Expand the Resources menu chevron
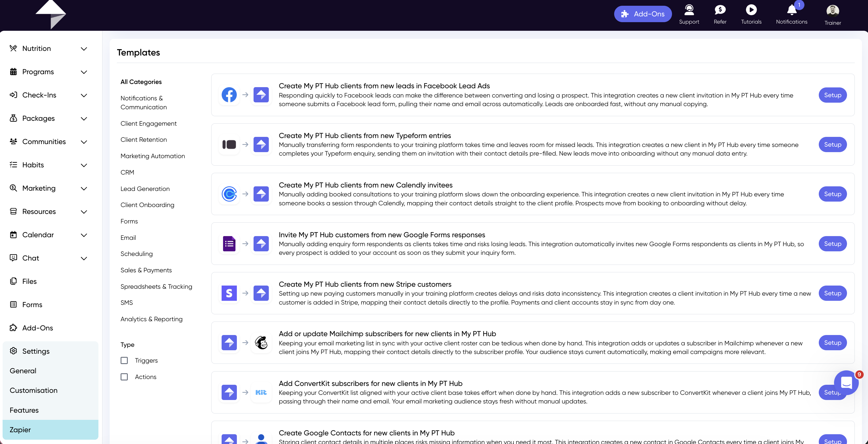The image size is (868, 444). pyautogui.click(x=84, y=212)
